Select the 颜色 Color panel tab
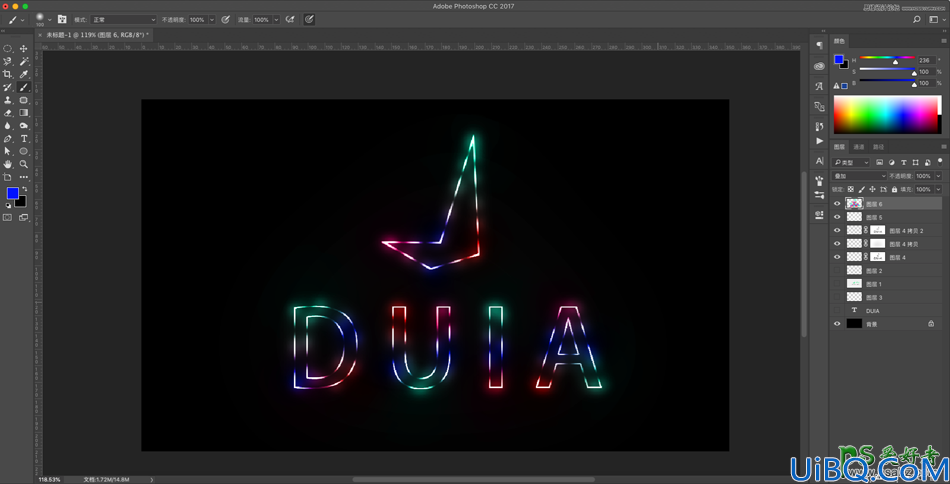This screenshot has width=950, height=484. tap(839, 41)
